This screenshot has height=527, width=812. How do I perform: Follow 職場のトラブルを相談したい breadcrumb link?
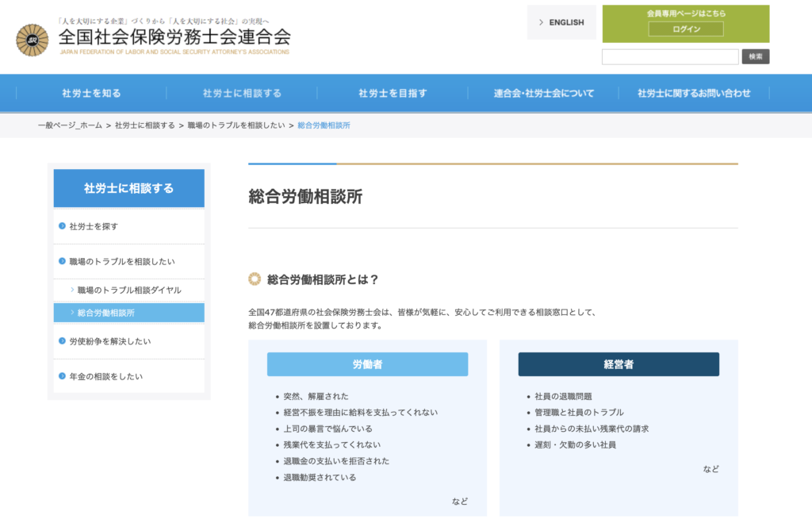tap(236, 126)
